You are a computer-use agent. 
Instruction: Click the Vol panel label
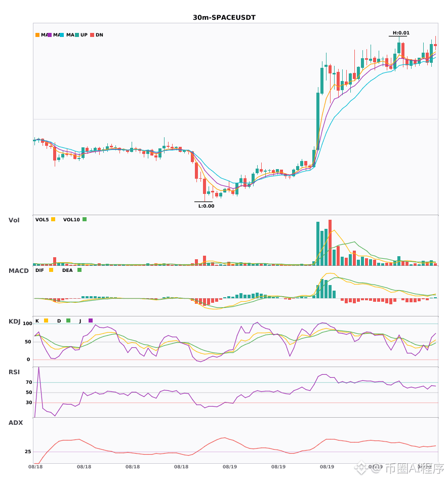point(14,220)
